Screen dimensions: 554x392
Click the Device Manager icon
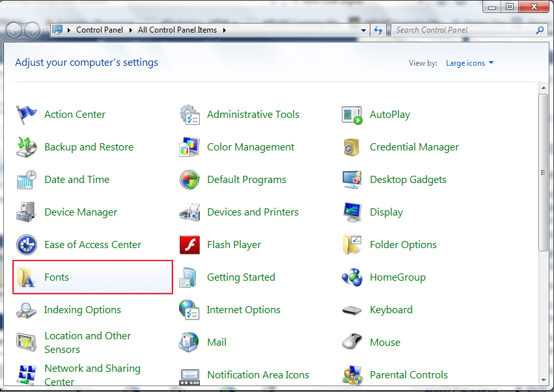click(x=26, y=212)
